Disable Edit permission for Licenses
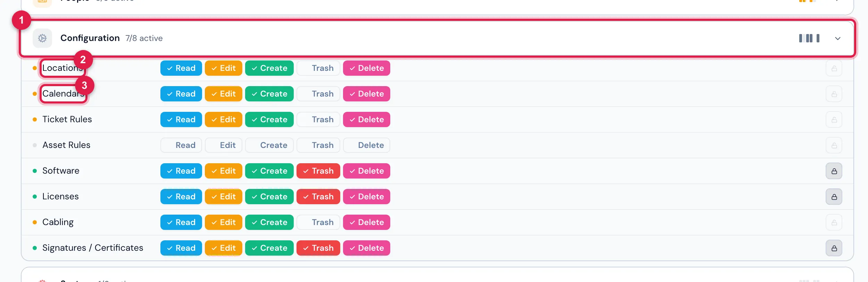The width and height of the screenshot is (868, 282). point(224,197)
